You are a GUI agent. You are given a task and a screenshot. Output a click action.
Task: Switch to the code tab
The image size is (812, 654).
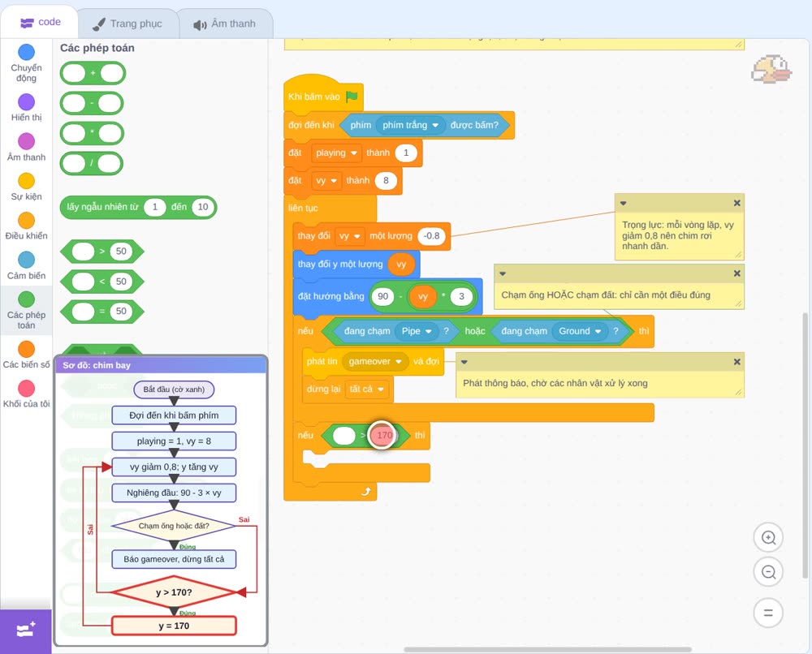tap(40, 22)
